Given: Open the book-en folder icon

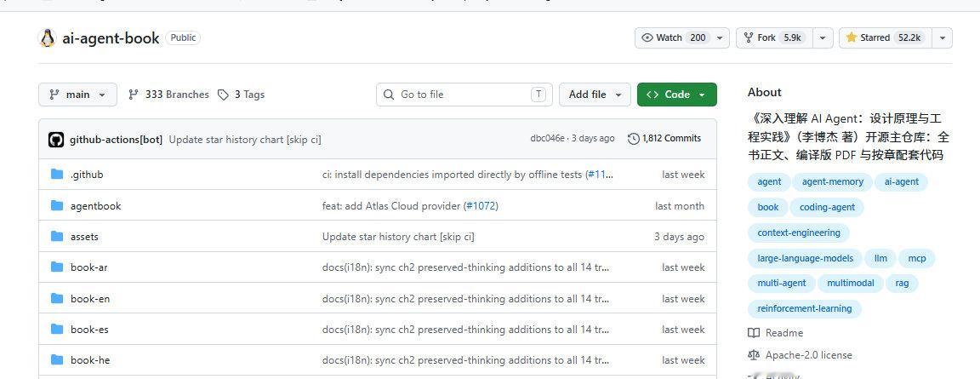Looking at the screenshot, I should tap(57, 298).
